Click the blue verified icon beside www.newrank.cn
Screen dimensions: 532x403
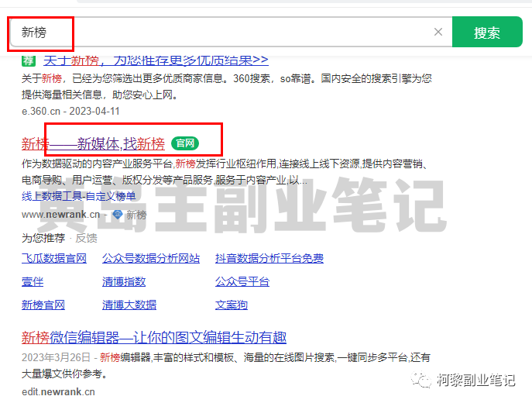click(117, 215)
